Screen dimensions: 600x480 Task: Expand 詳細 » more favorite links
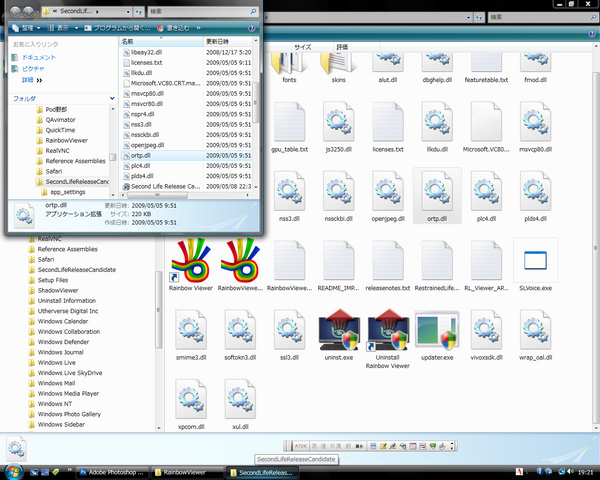pos(32,80)
